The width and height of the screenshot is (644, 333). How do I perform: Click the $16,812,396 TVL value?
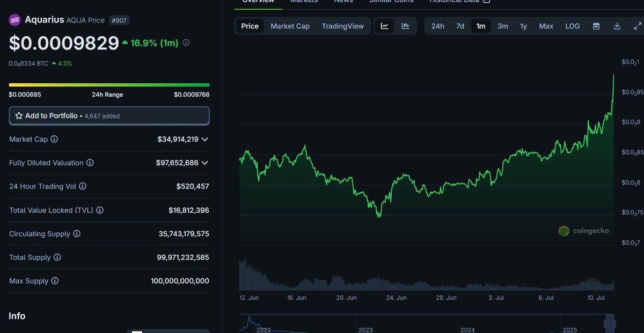189,210
